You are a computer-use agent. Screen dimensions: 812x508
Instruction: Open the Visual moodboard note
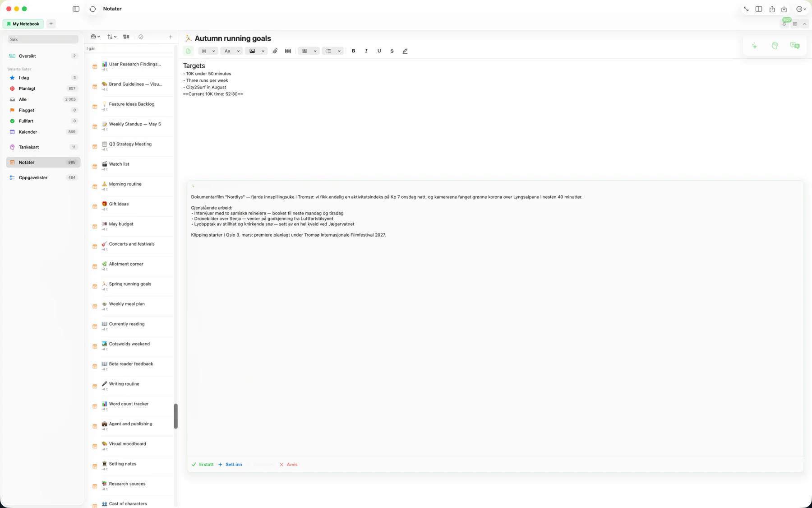131,446
